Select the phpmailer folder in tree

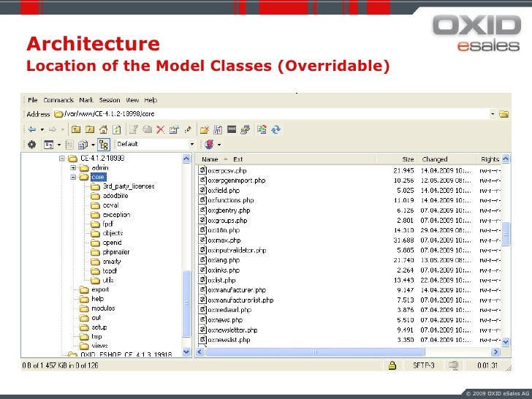tap(116, 252)
